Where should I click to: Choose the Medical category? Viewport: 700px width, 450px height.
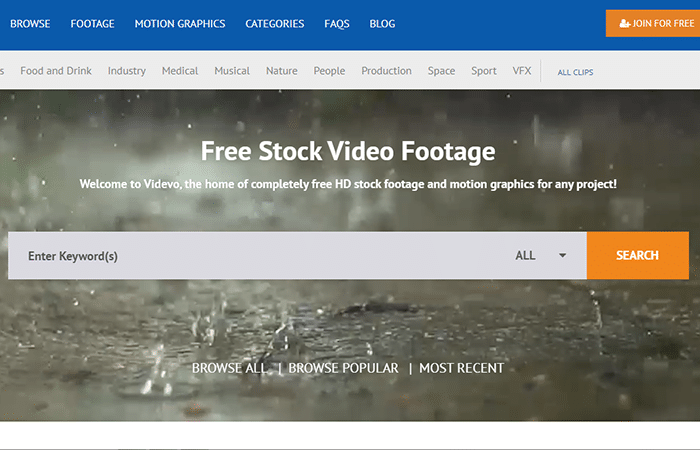point(180,71)
